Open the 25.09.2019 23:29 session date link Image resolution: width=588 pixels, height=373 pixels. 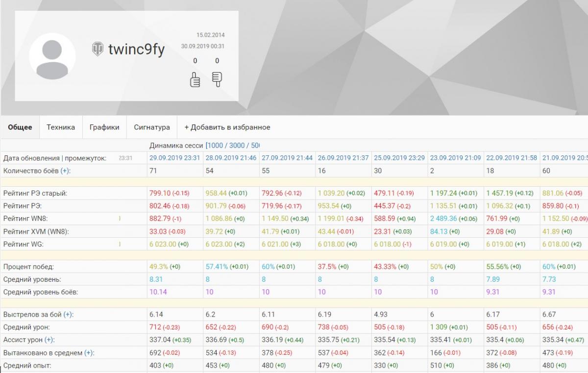pos(399,158)
